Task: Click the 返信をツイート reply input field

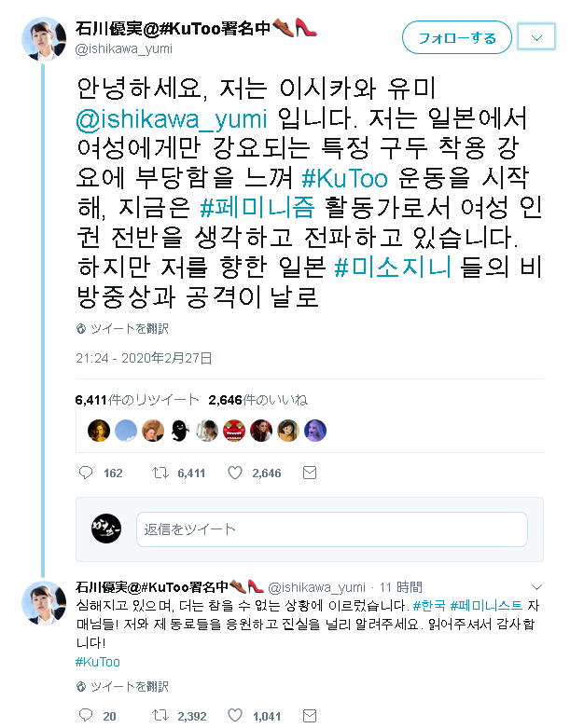Action: click(x=332, y=529)
